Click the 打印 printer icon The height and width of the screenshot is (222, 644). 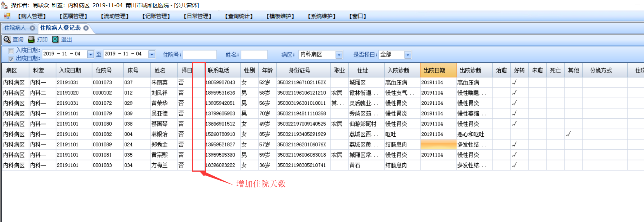coord(31,40)
